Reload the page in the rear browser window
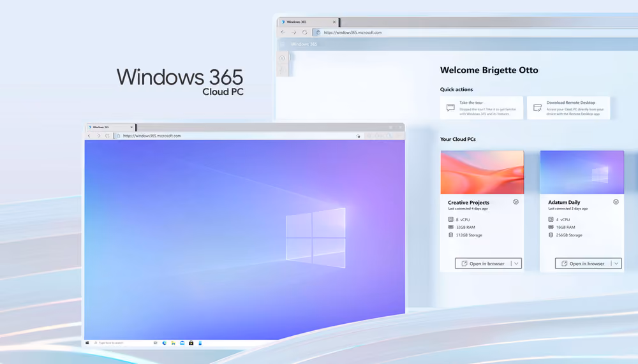Image resolution: width=638 pixels, height=364 pixels. [304, 32]
